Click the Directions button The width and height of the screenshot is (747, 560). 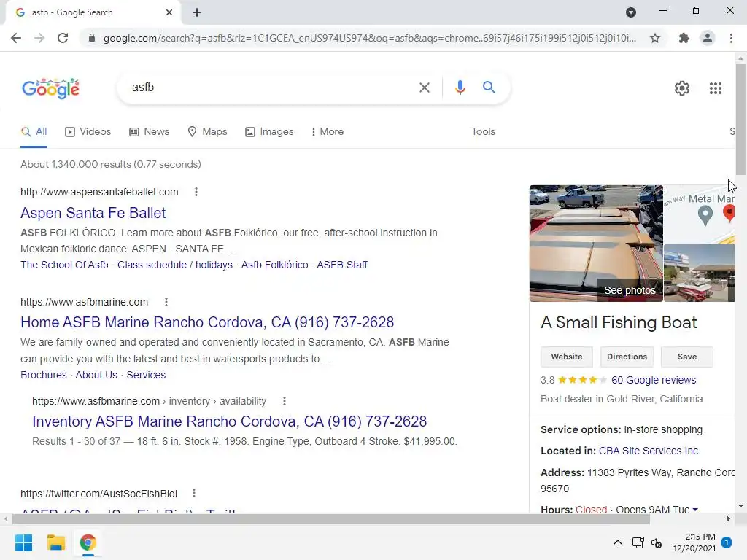[x=627, y=357]
